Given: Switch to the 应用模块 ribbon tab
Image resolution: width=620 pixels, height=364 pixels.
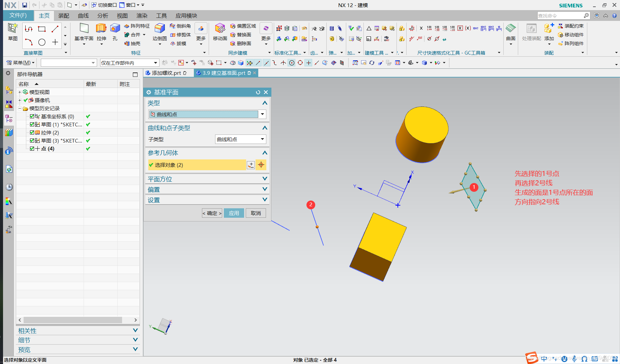Looking at the screenshot, I should tap(186, 16).
